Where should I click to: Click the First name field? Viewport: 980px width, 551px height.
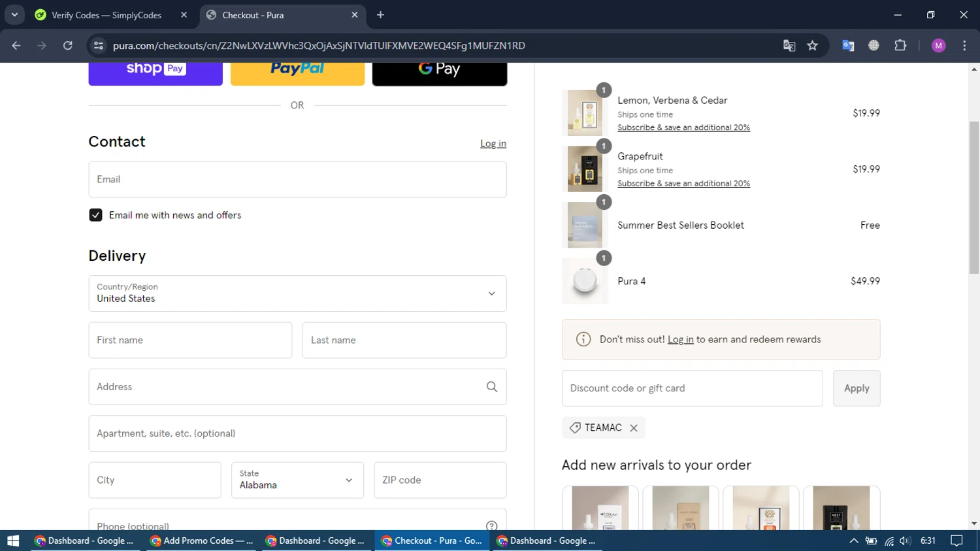point(190,340)
